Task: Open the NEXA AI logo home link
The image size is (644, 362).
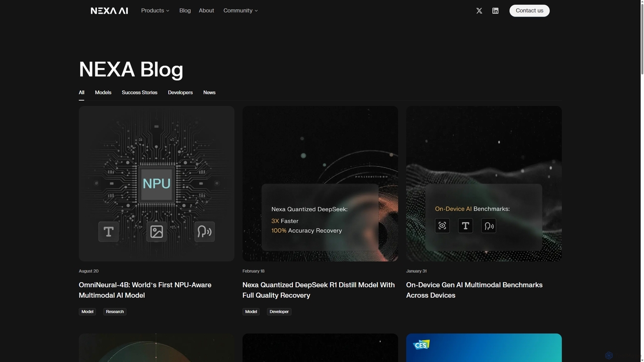Action: click(109, 11)
